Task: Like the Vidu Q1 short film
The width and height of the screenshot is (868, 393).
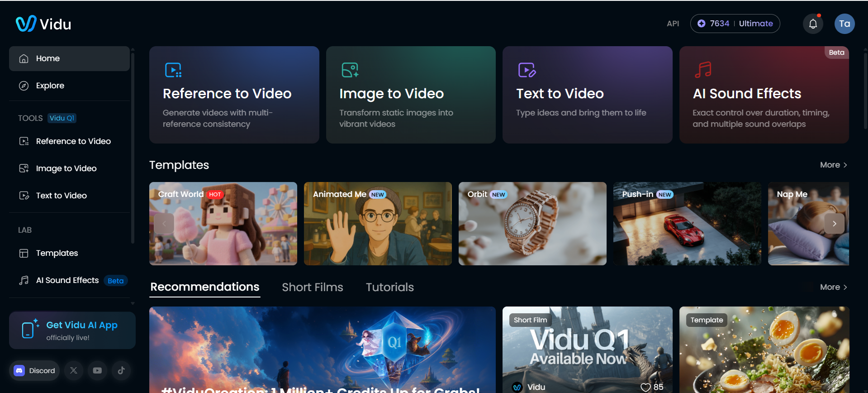Action: (645, 387)
